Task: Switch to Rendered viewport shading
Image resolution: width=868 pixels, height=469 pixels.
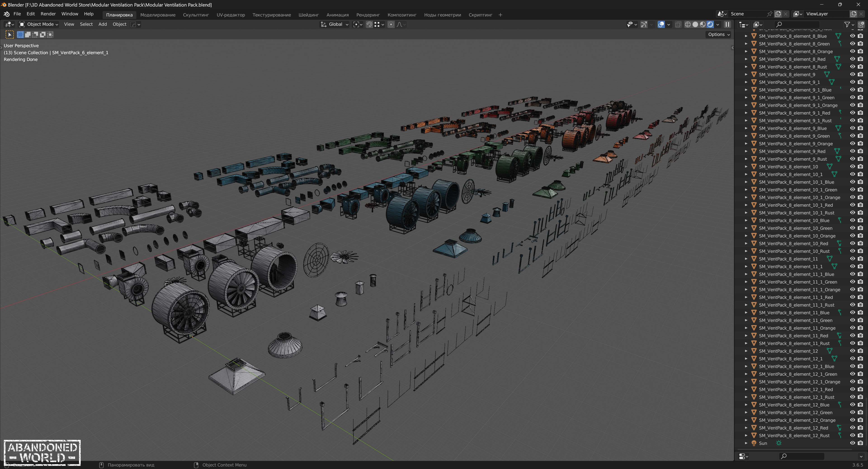Action: click(710, 24)
